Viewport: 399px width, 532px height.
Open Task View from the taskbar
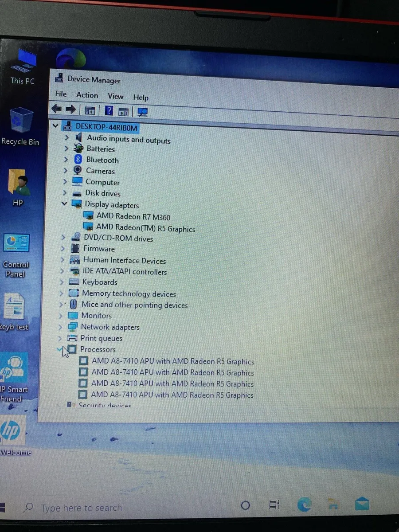(274, 505)
